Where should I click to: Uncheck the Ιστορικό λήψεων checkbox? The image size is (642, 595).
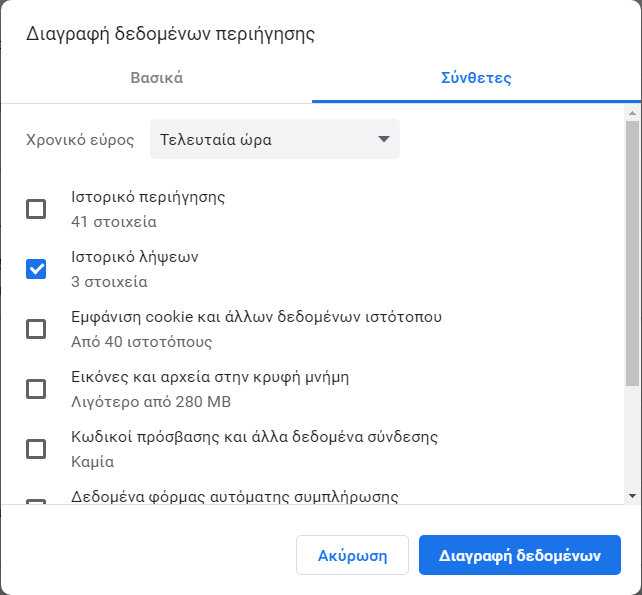click(x=36, y=269)
